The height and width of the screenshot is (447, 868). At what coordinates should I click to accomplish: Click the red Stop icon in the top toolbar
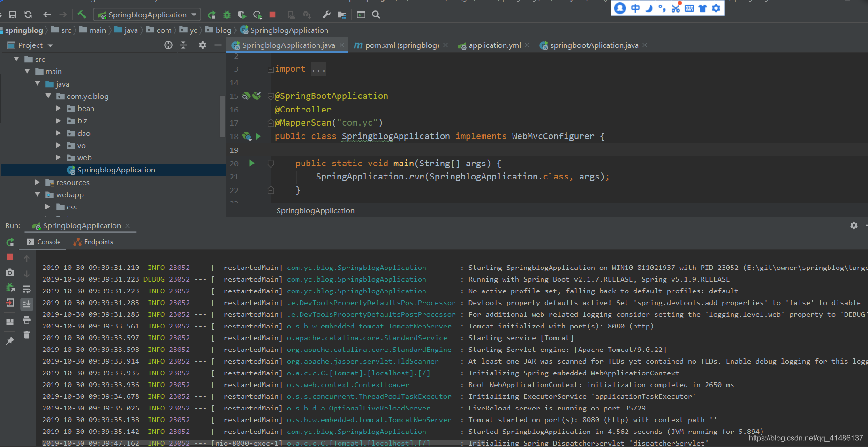click(272, 15)
